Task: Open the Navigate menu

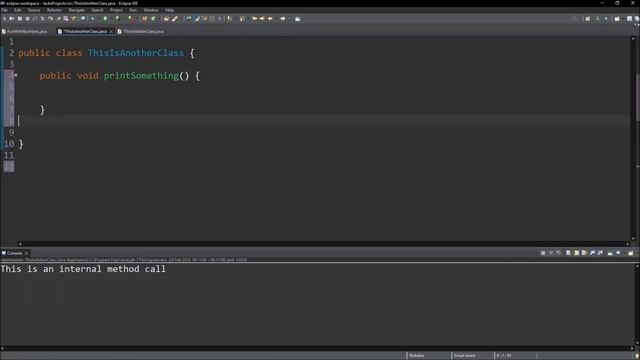Action: coord(77,10)
